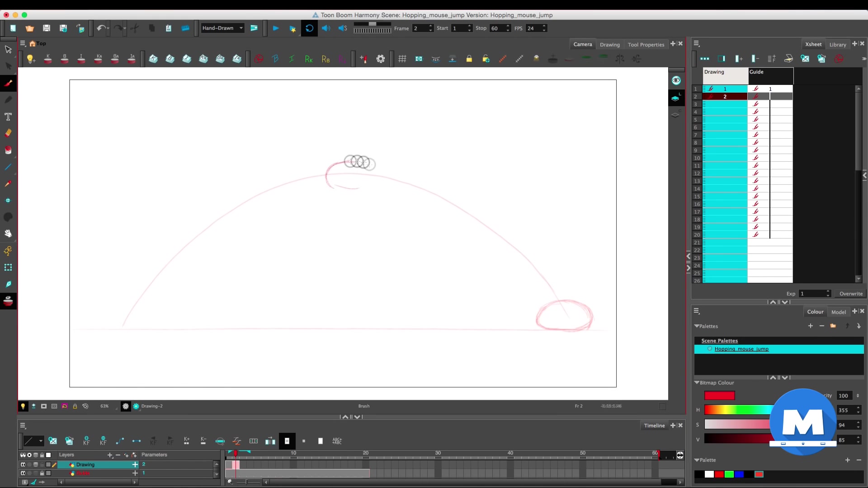Click the Undo arrow icon
868x488 pixels.
(101, 28)
